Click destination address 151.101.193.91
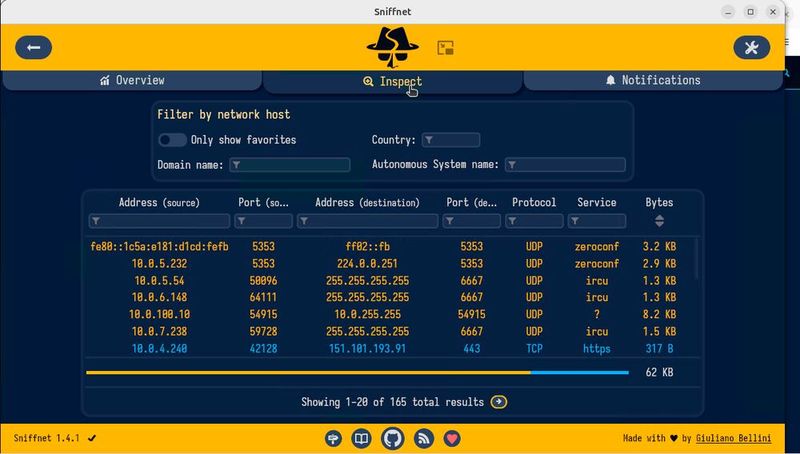 click(x=367, y=348)
